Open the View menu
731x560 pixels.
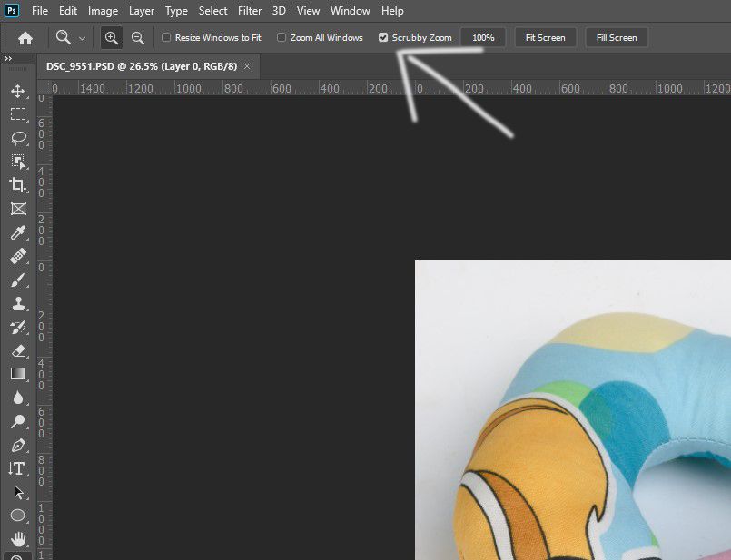(x=308, y=10)
